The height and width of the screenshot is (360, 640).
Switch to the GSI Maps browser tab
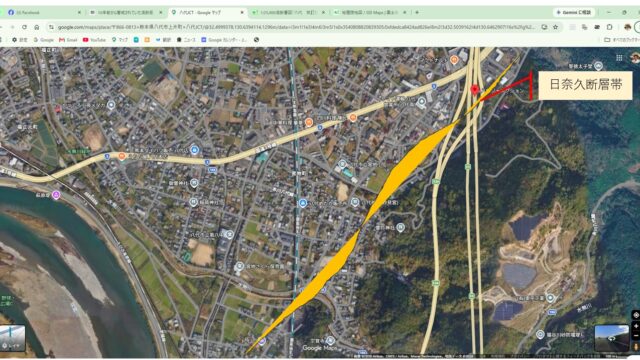(369, 13)
